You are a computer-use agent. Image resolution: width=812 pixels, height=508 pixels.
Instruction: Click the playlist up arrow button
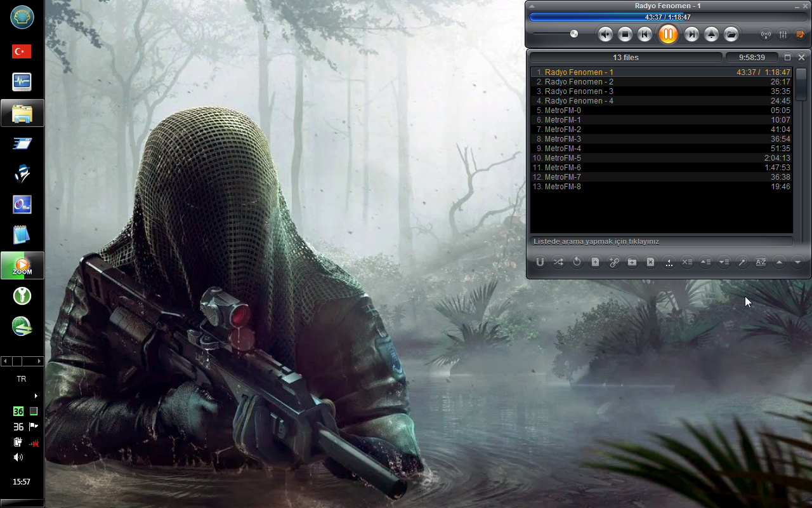click(x=779, y=262)
